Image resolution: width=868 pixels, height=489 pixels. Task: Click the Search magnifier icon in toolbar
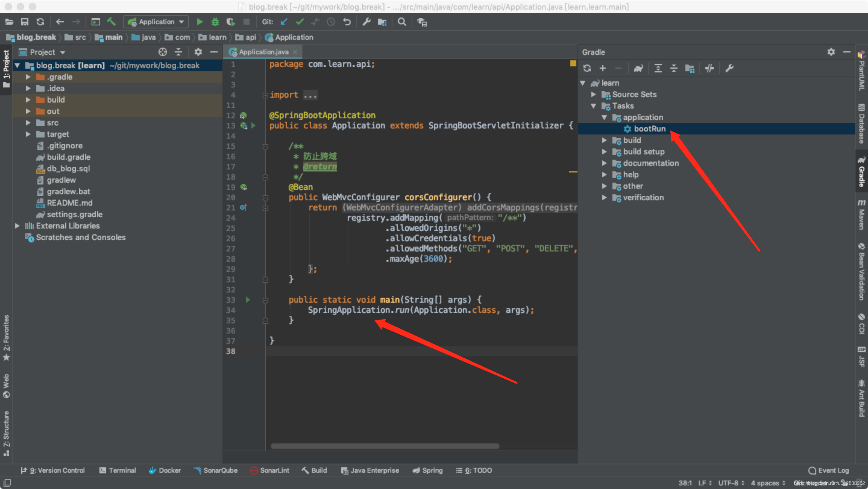[402, 22]
